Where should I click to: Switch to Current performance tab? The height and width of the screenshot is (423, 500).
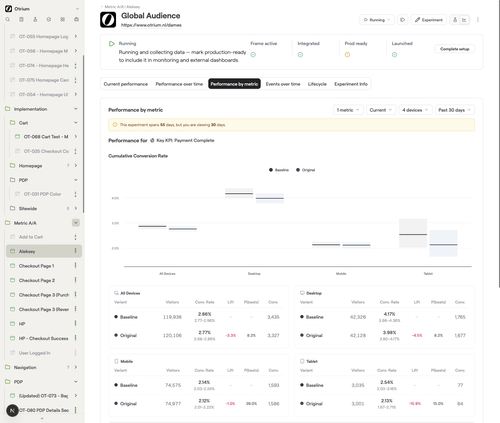point(126,84)
